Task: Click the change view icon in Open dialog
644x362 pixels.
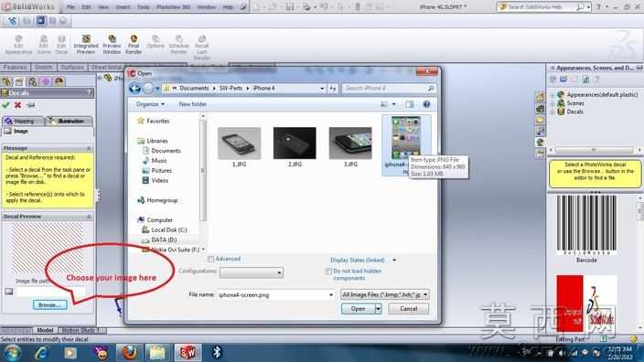Action: [384, 104]
